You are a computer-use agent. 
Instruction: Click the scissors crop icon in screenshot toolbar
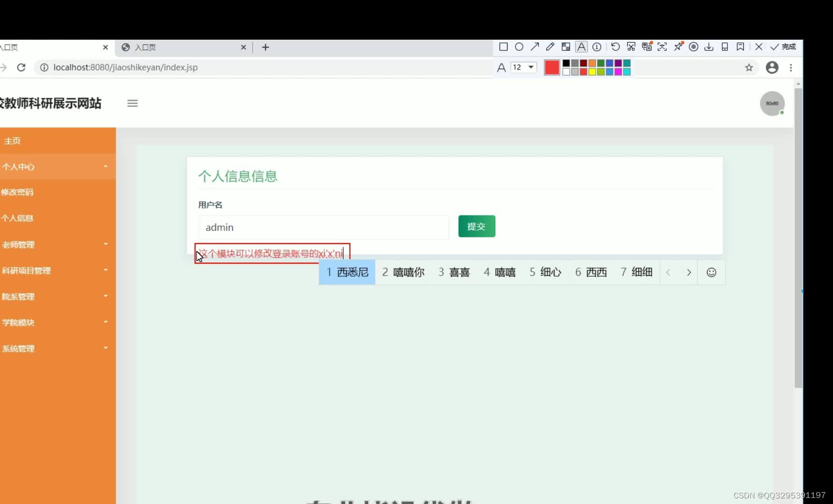(x=631, y=47)
